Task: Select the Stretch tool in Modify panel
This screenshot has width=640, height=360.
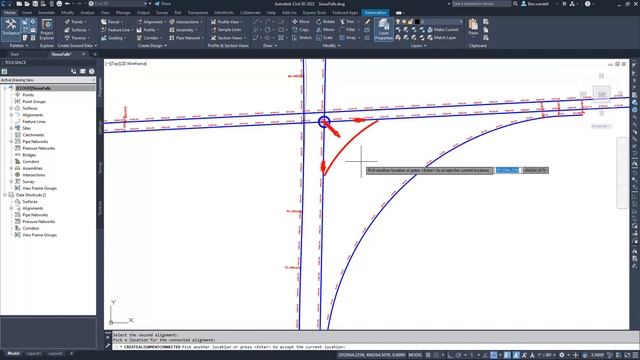Action: 302,38
